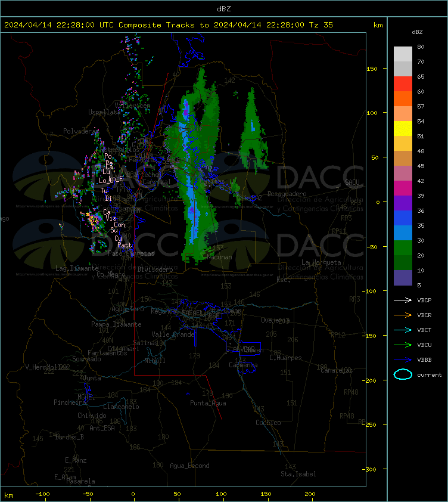Click the 'Valle_Grande' map label
Viewport: 448px width, 502px height.
pos(173,334)
